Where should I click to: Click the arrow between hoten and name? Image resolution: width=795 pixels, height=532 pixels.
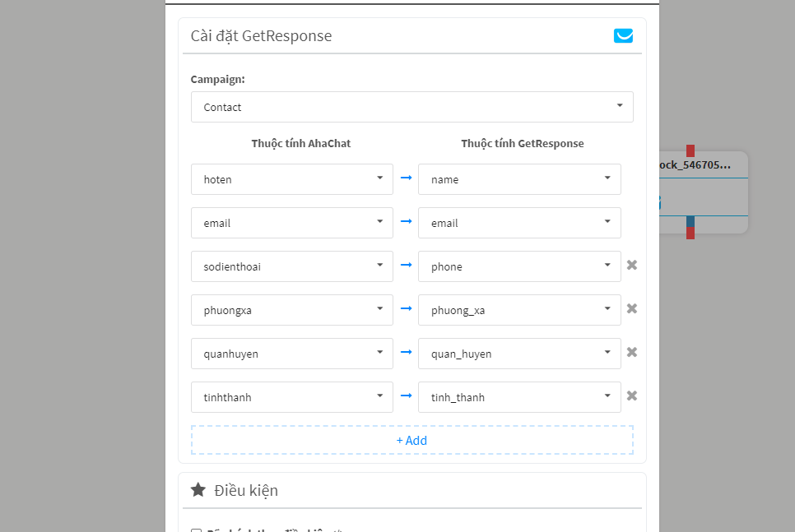click(x=406, y=178)
